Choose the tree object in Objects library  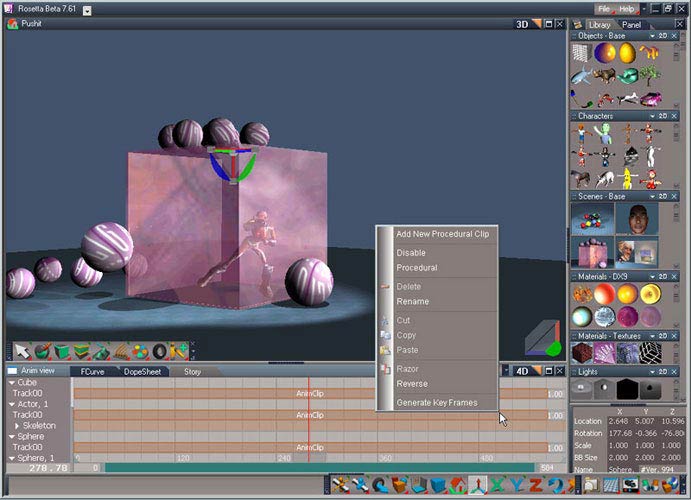pos(649,75)
